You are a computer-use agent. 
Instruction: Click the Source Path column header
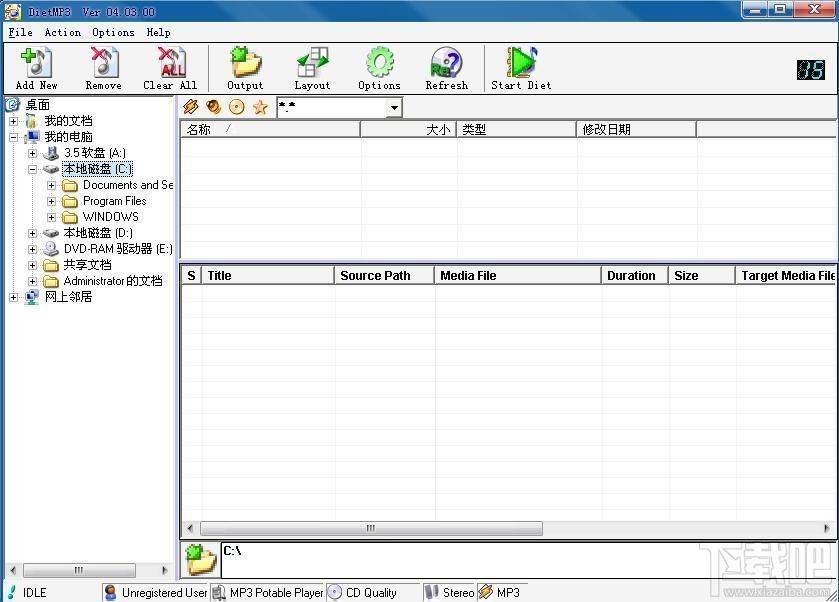[x=385, y=276]
